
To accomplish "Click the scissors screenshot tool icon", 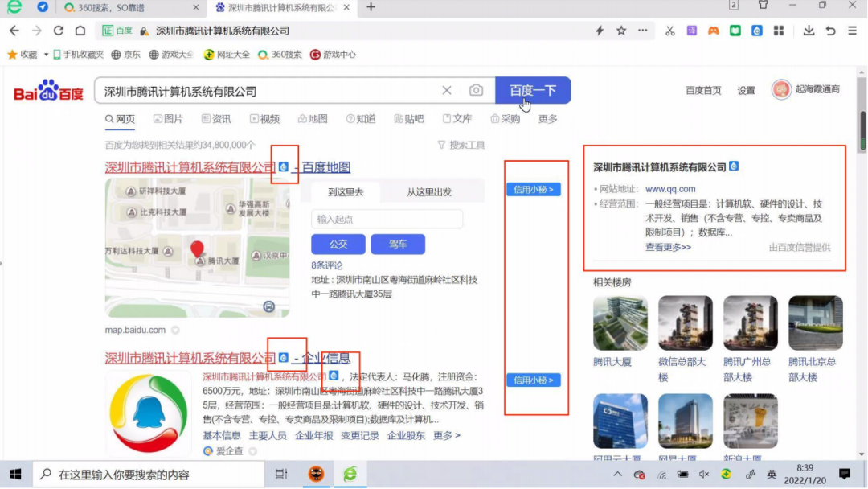I will tap(669, 31).
